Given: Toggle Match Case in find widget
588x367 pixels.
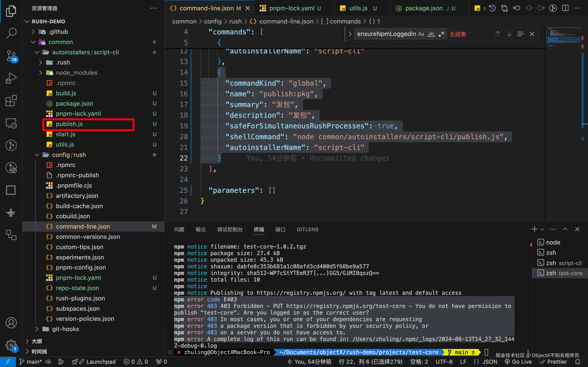Looking at the screenshot, I should pos(421,34).
